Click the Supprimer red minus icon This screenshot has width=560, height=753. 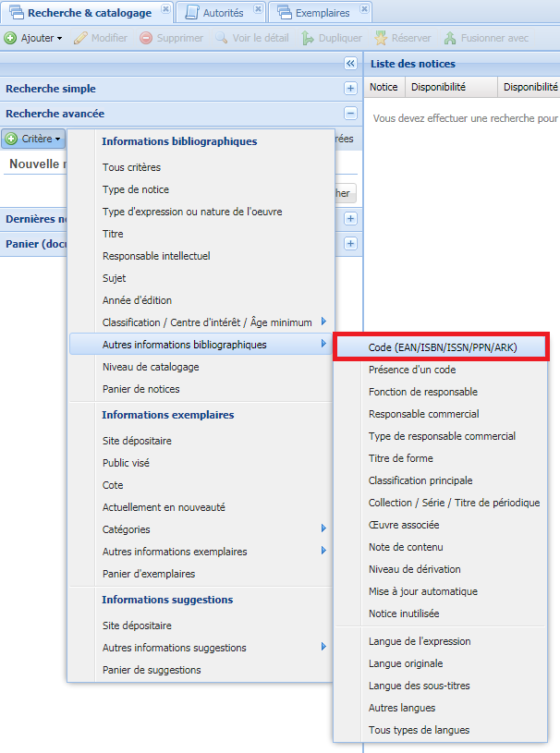click(146, 38)
